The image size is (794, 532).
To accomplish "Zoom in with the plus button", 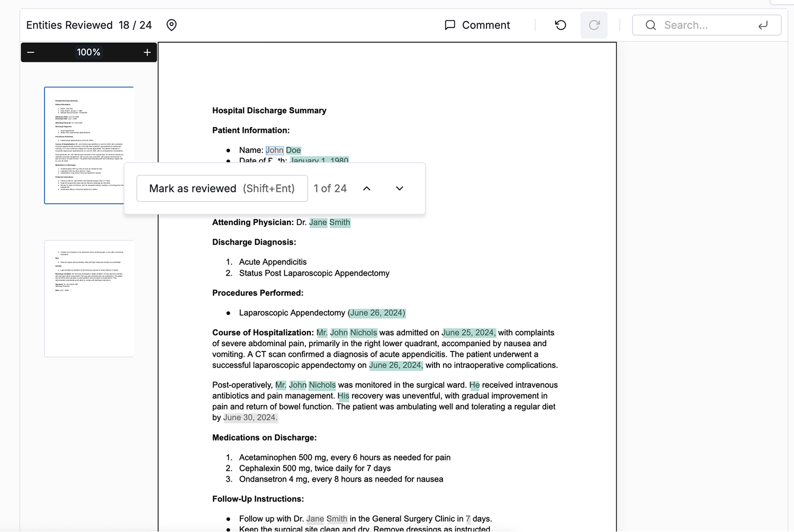I will pos(147,52).
